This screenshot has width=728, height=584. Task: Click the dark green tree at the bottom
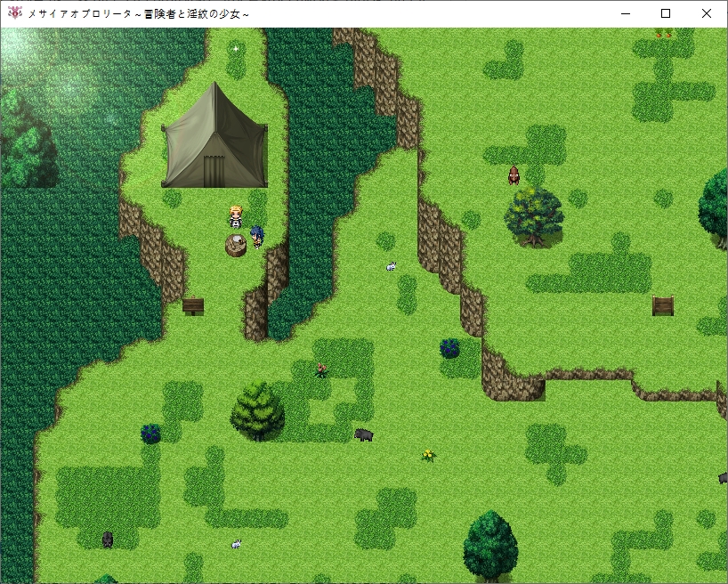490,547
